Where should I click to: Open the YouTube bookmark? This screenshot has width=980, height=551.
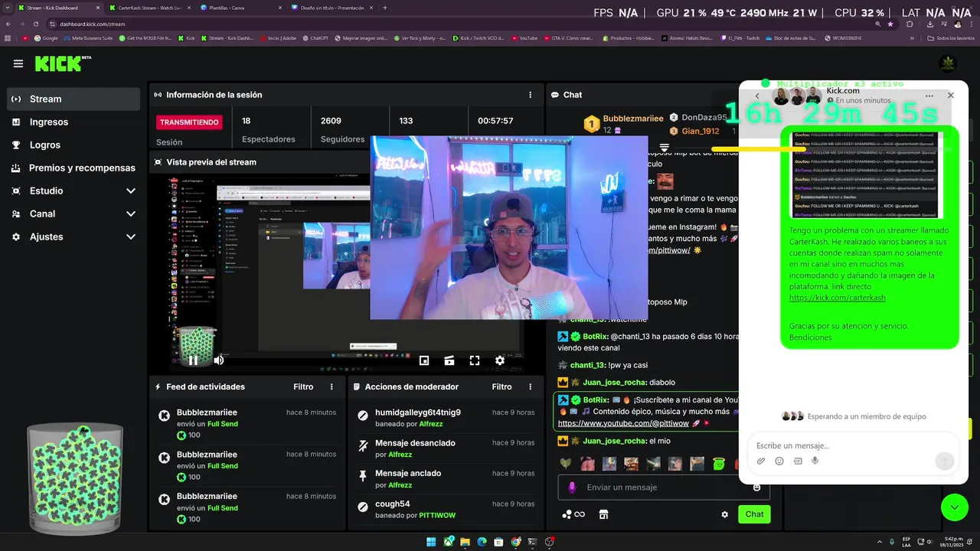(524, 37)
